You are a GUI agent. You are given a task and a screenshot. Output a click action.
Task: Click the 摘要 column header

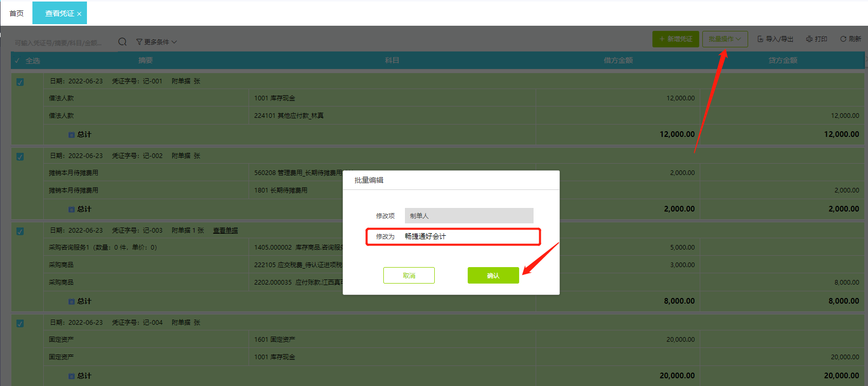146,60
